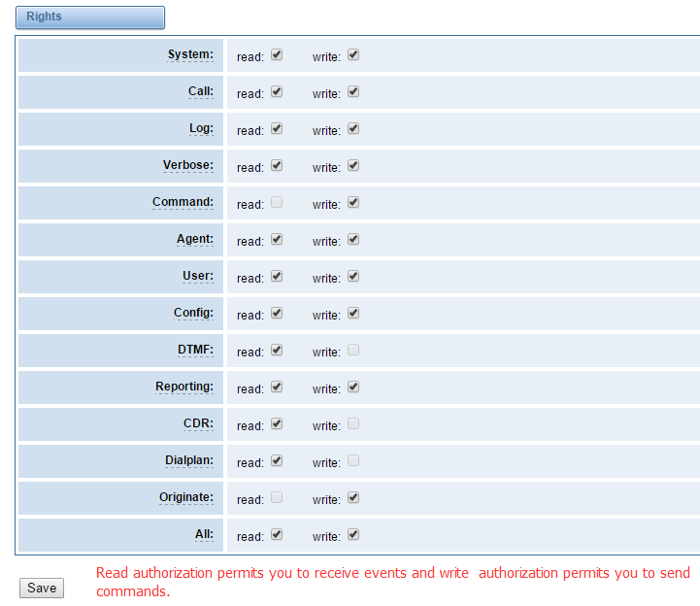
Task: Disable Config write permission
Action: click(x=353, y=313)
